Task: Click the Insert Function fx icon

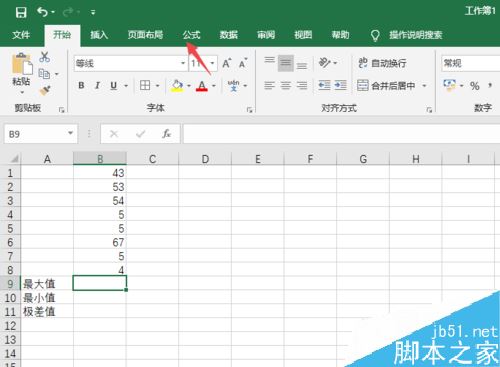Action: coord(166,134)
